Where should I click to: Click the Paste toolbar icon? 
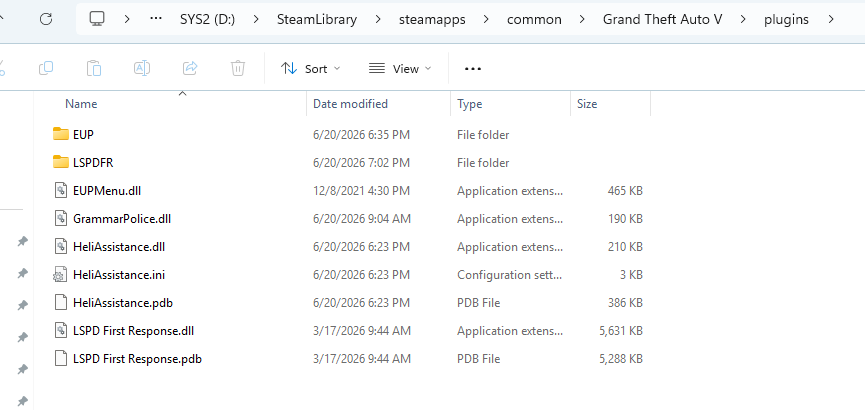point(94,68)
